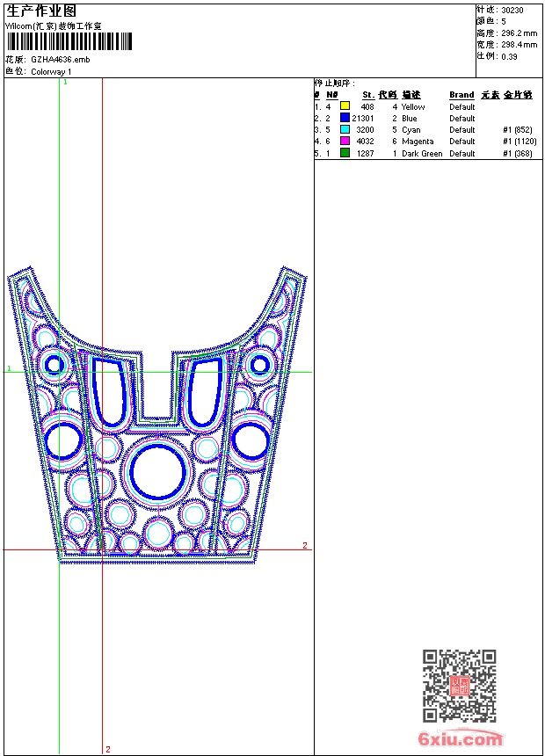Click the red stamp inside the QR code
This screenshot has width=545, height=756.
459,687
